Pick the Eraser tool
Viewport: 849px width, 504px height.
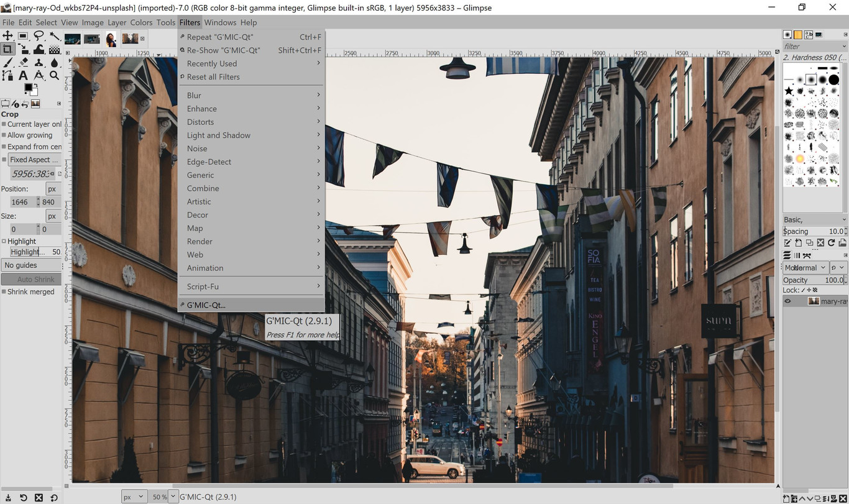(x=23, y=62)
